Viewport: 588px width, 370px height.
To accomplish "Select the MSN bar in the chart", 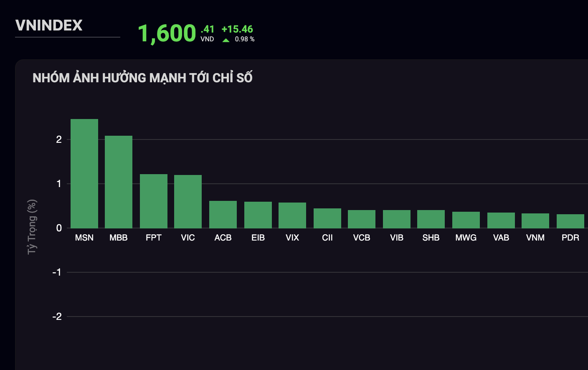I will click(x=84, y=174).
